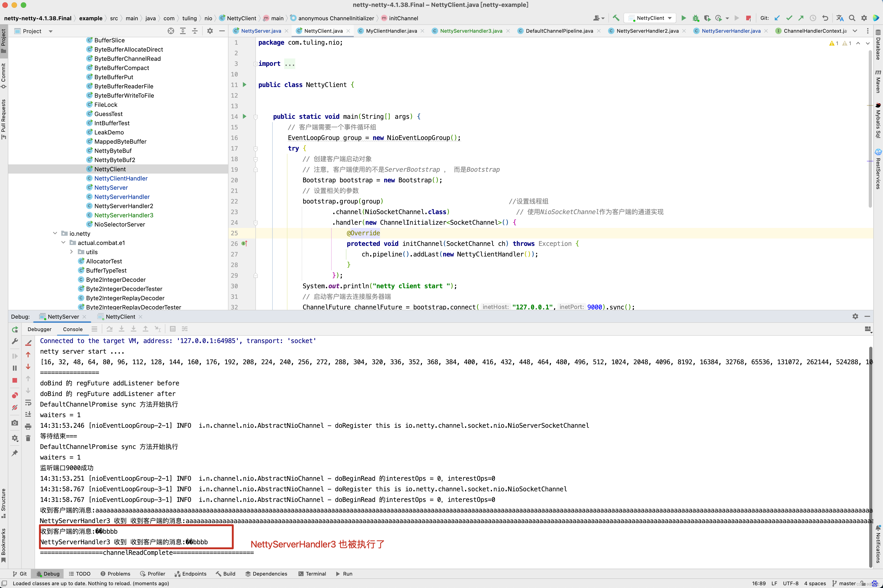Collapse all in Project panel
This screenshot has height=588, width=883.
(195, 31)
